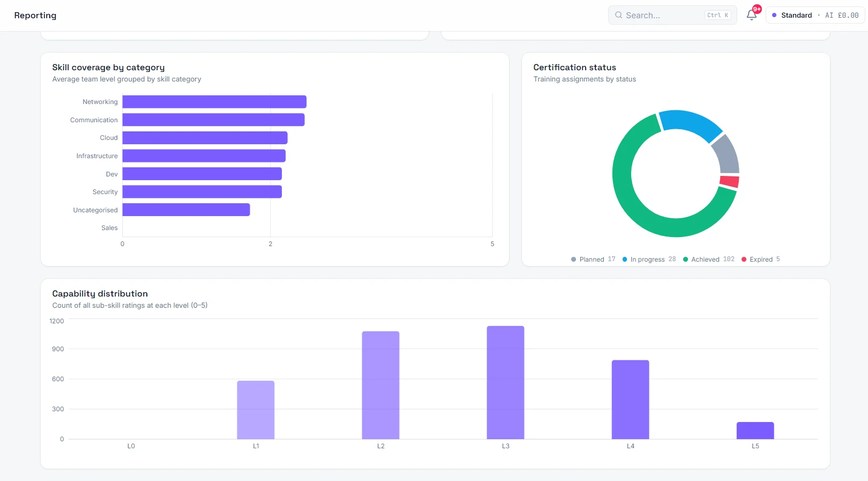Click the Training assignments by status subtitle
The width and height of the screenshot is (868, 481).
[x=585, y=79]
